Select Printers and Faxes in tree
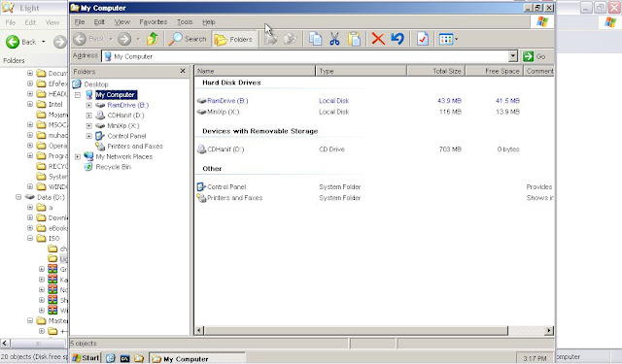 tap(135, 147)
